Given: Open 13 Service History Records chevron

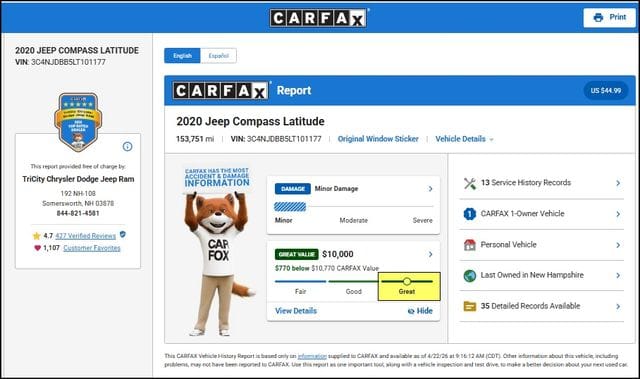Looking at the screenshot, I should (x=618, y=183).
